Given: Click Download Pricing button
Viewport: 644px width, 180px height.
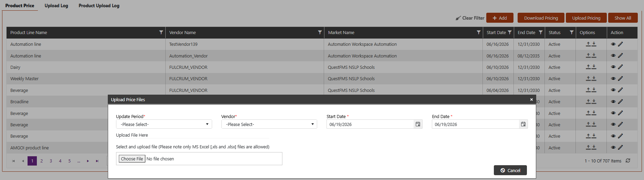Looking at the screenshot, I should point(541,18).
